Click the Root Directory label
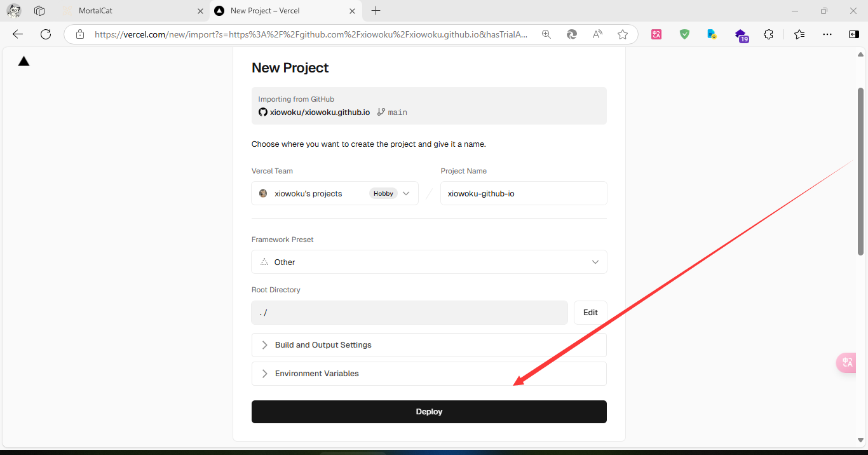This screenshot has width=868, height=455. point(276,290)
